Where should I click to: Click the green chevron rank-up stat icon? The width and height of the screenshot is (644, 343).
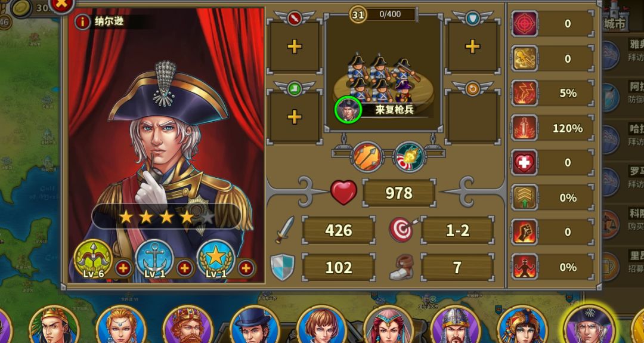[x=525, y=197]
